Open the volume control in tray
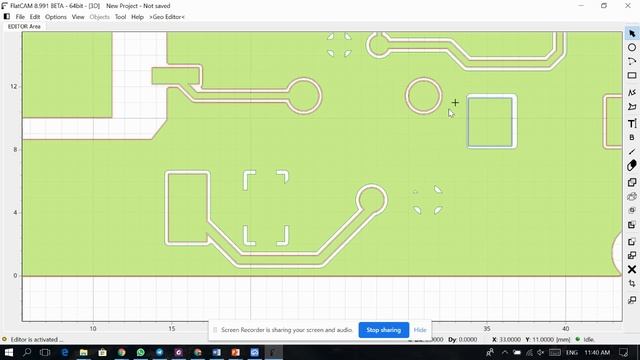The width and height of the screenshot is (640, 360). [541, 352]
